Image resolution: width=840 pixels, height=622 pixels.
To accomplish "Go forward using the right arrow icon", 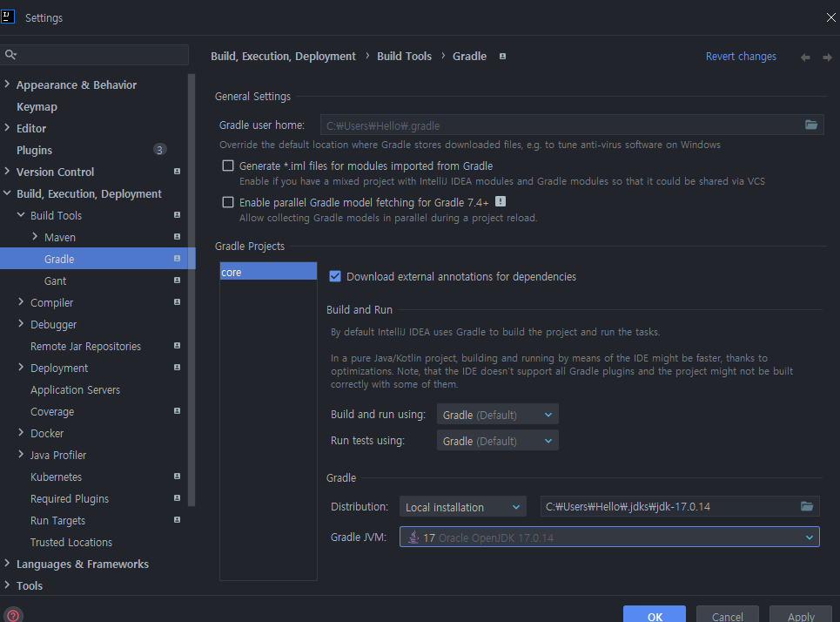I will (x=827, y=57).
